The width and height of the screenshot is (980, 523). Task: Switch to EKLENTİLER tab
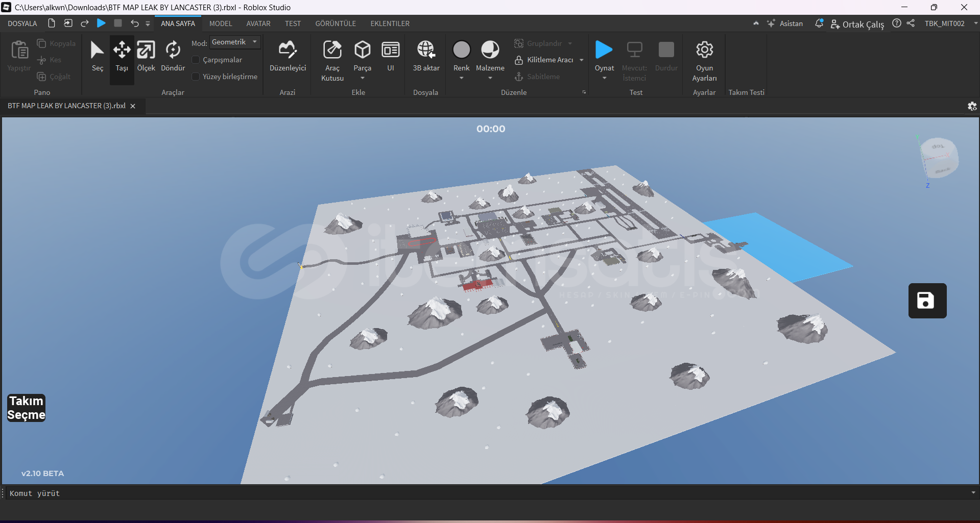390,23
